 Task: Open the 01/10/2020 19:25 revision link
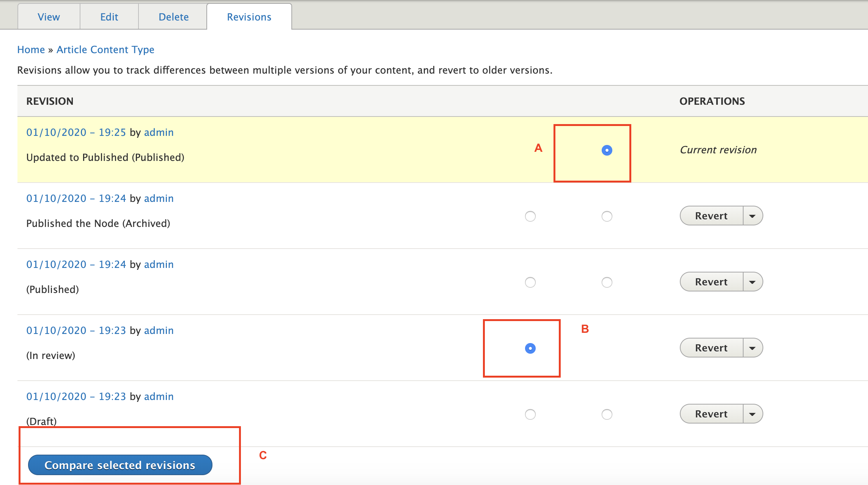pos(76,132)
